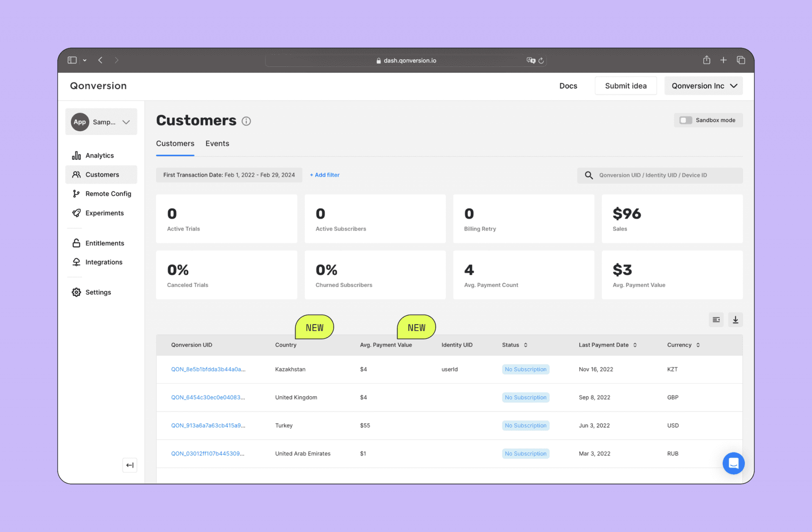This screenshot has height=532, width=812.
Task: Open customer QON_913a6a7a63cb415a9 details
Action: coord(208,425)
